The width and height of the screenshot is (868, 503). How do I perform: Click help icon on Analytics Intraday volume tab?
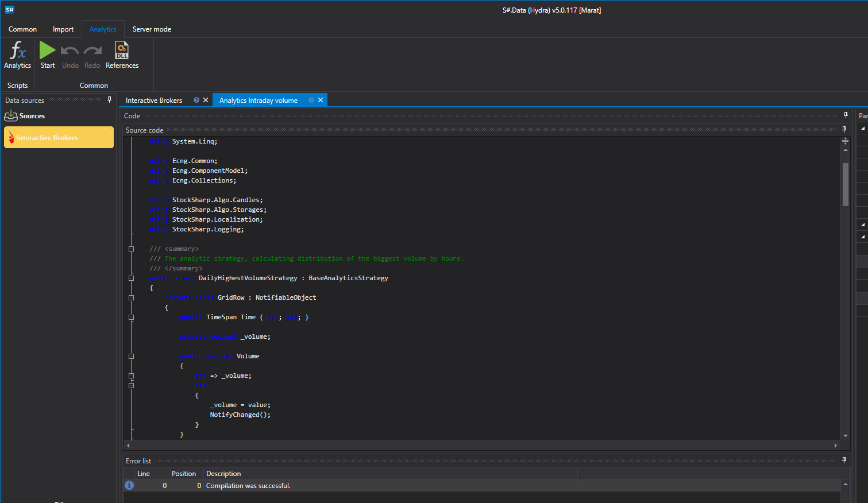(x=311, y=100)
